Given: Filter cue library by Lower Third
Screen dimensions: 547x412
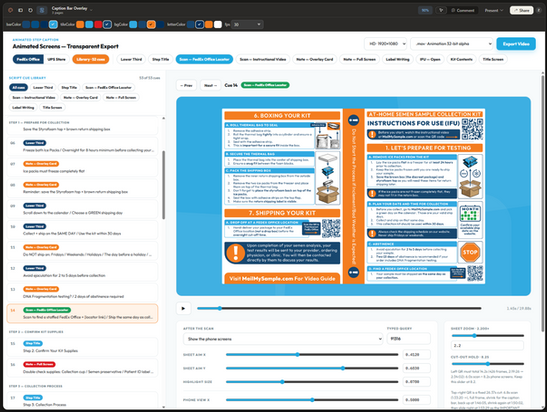Looking at the screenshot, I should pos(43,87).
